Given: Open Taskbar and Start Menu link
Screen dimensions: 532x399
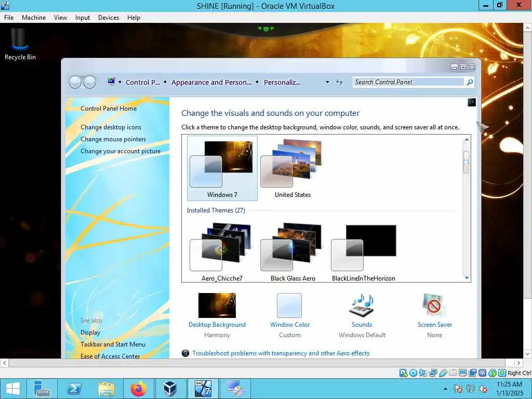Looking at the screenshot, I should 113,344.
